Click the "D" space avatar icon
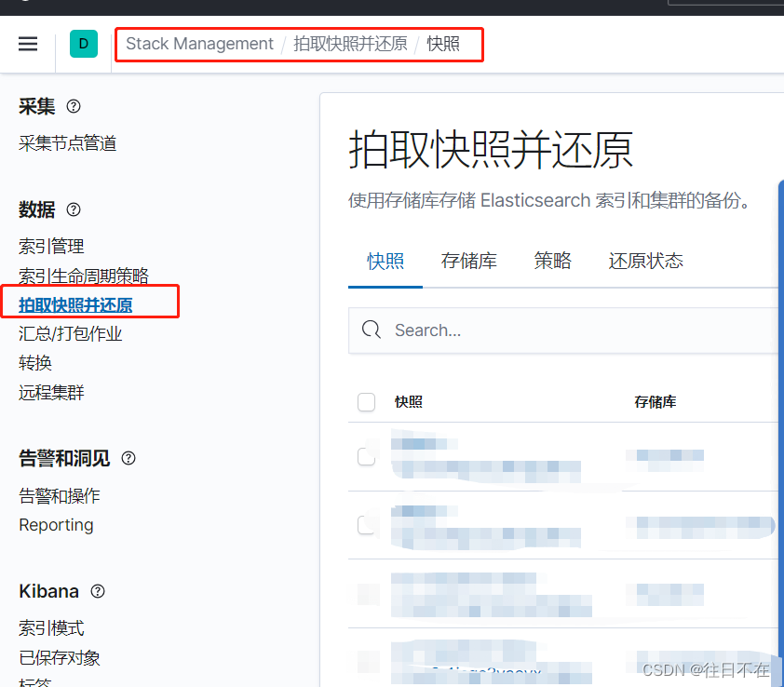 (x=84, y=44)
